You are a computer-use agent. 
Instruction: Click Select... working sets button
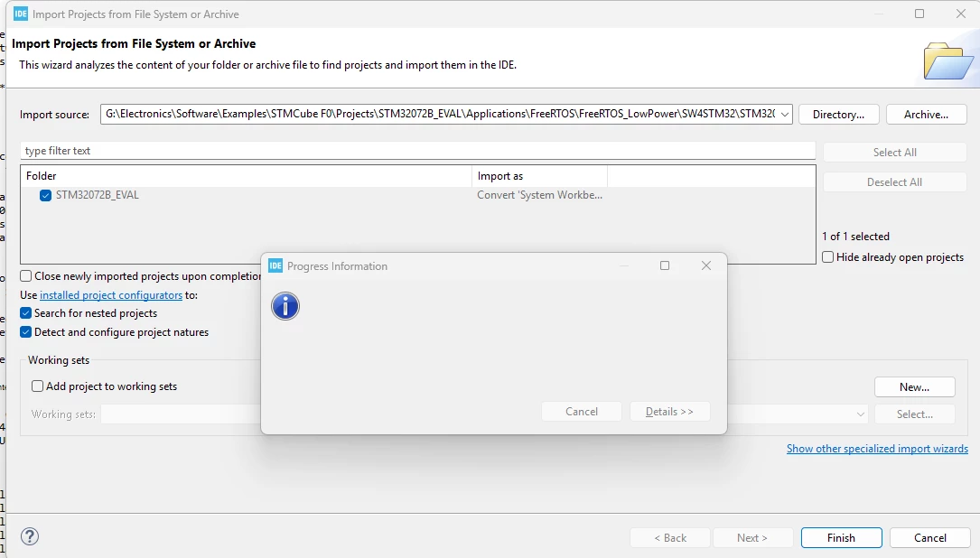coord(914,414)
